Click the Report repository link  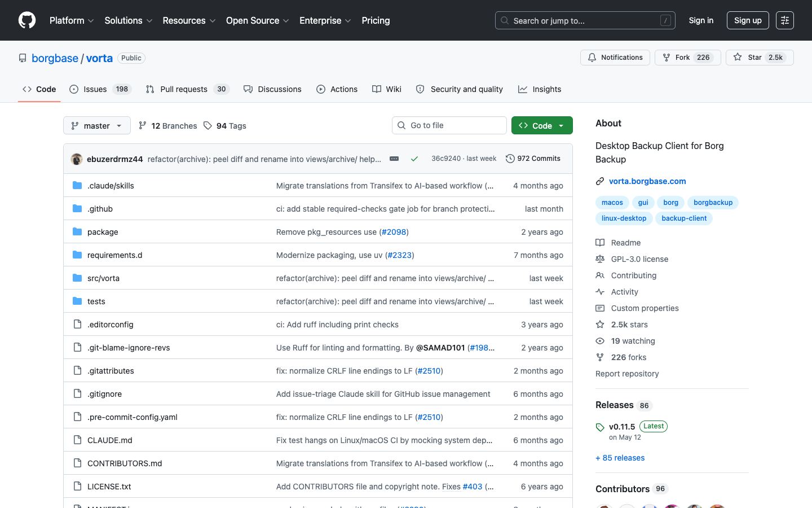click(627, 374)
